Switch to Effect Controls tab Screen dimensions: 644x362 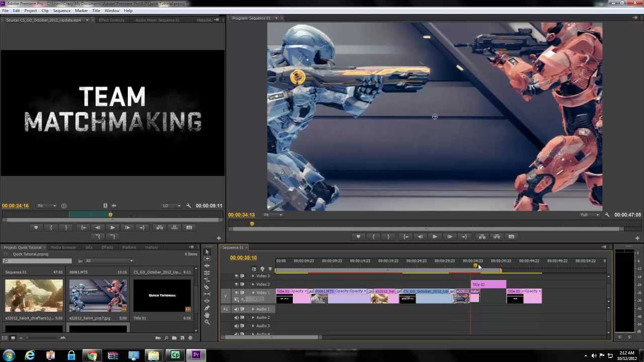(111, 20)
